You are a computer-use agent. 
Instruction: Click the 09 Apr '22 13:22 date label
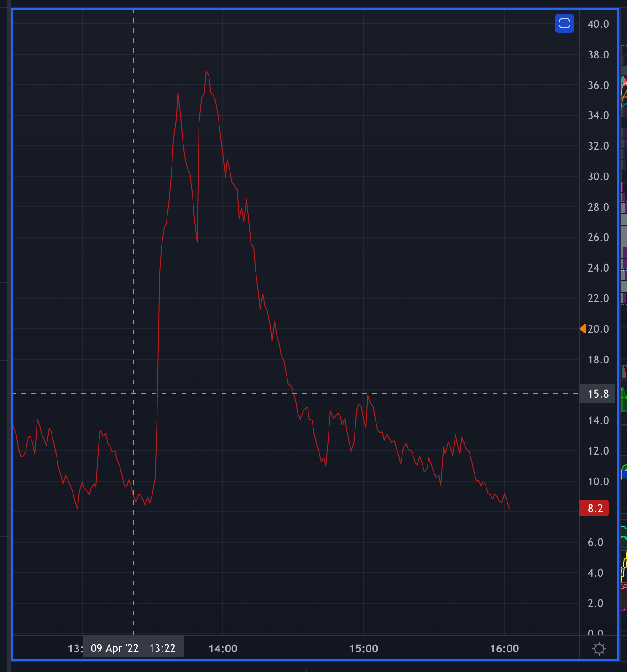[133, 648]
